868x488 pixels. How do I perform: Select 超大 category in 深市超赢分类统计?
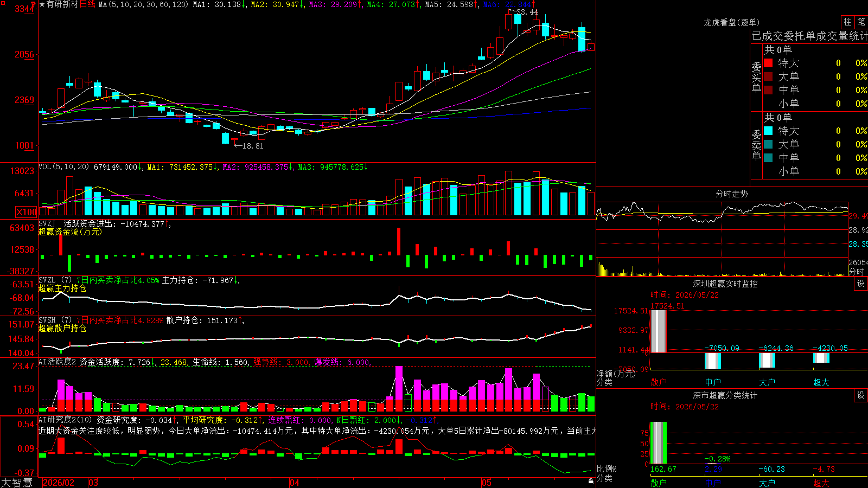(x=821, y=483)
